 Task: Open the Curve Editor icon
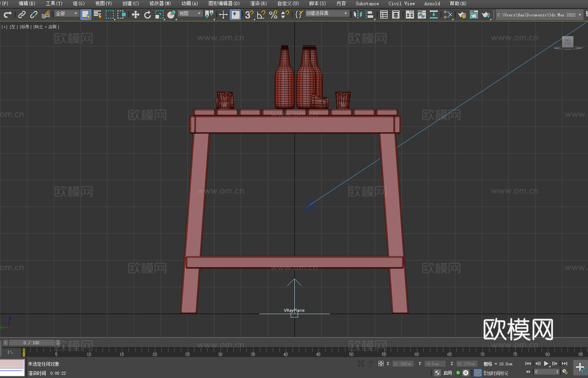[421, 14]
